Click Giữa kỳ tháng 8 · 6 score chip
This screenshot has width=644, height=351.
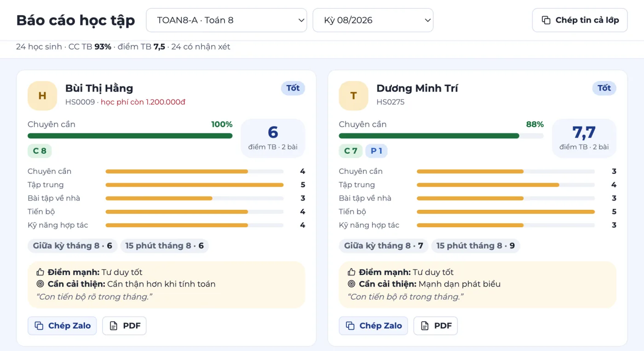[73, 246]
